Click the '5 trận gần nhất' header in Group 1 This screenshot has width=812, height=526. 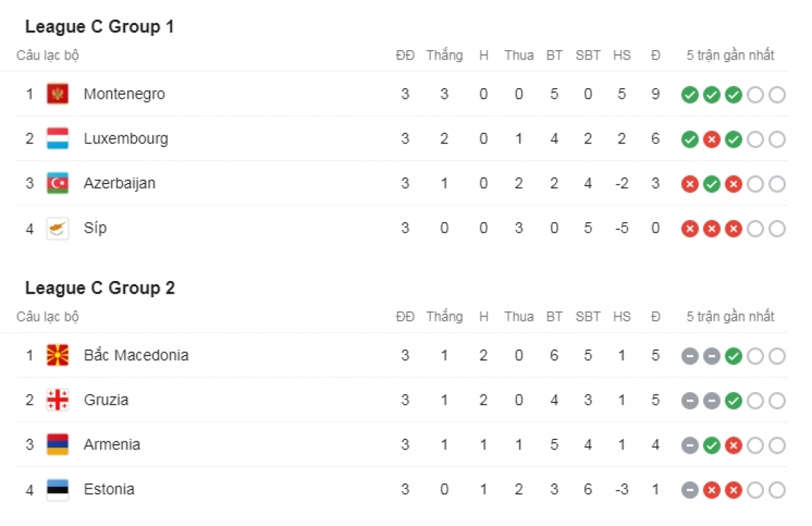(730, 56)
